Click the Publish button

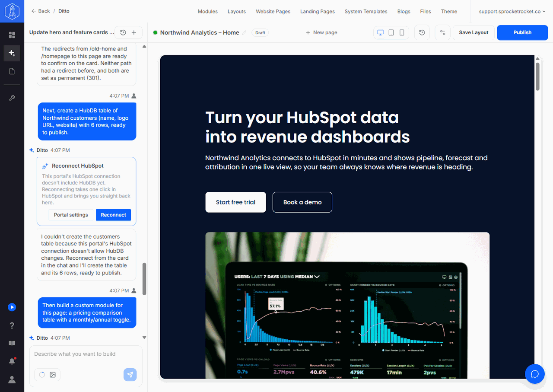[x=522, y=32]
